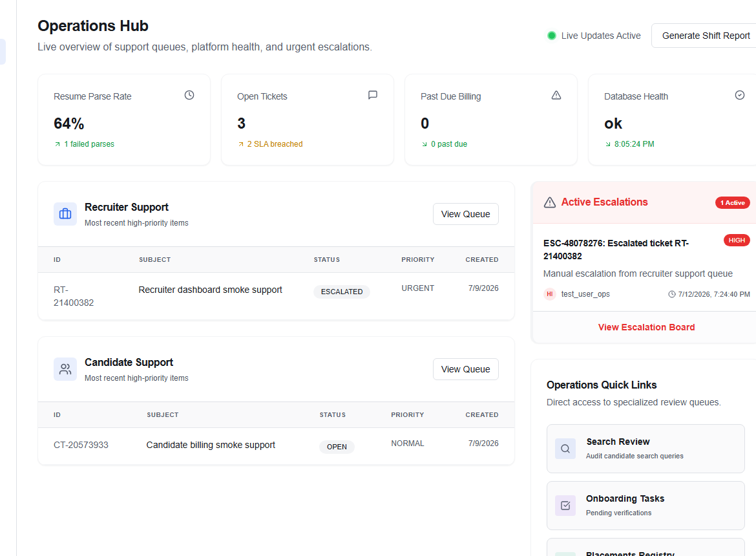Click the clock icon on Resume Parse Rate card
This screenshot has width=756, height=556.
189,95
